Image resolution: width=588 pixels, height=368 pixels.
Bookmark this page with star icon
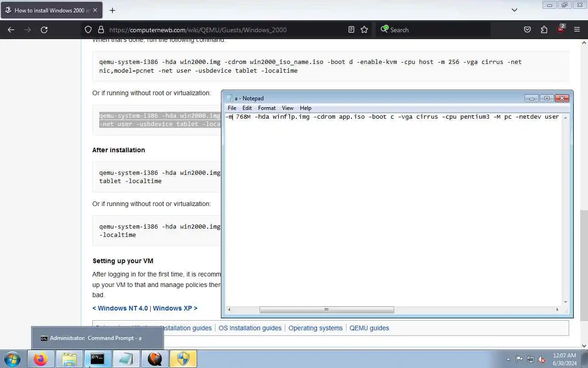pos(364,29)
